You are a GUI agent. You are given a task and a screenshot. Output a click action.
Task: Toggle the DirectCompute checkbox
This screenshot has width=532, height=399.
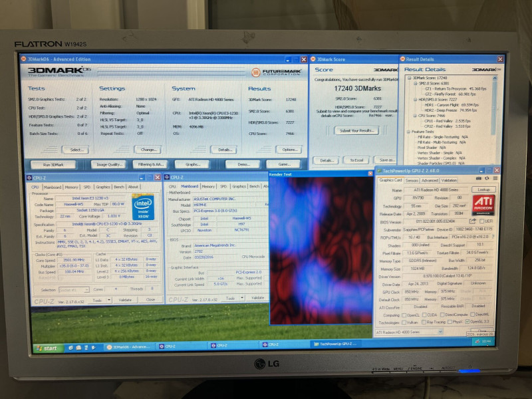point(442,315)
